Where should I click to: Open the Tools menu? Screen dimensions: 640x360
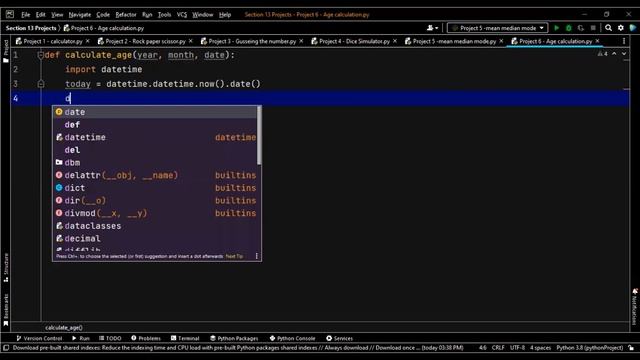(164, 15)
